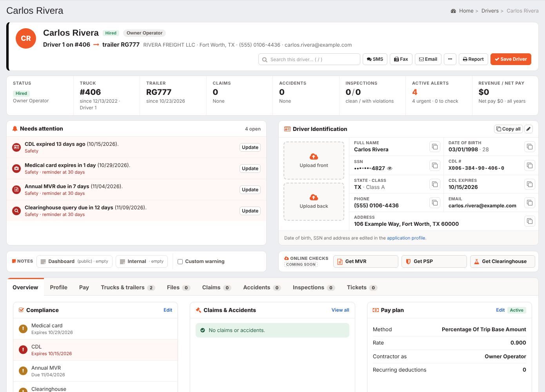Screen dimensions: 545x392
Task: Open the more options ellipsis menu
Action: [x=450, y=59]
